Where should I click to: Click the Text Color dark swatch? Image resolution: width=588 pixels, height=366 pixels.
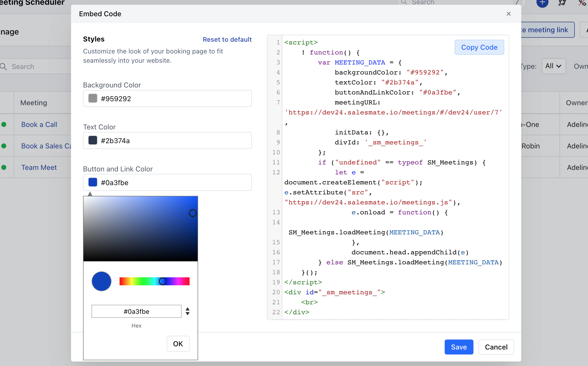tap(93, 140)
